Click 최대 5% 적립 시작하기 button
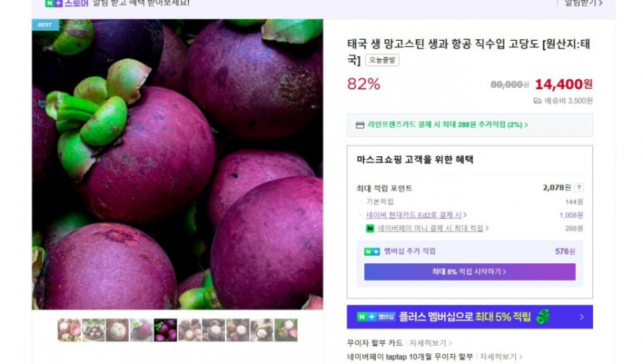 (x=470, y=272)
